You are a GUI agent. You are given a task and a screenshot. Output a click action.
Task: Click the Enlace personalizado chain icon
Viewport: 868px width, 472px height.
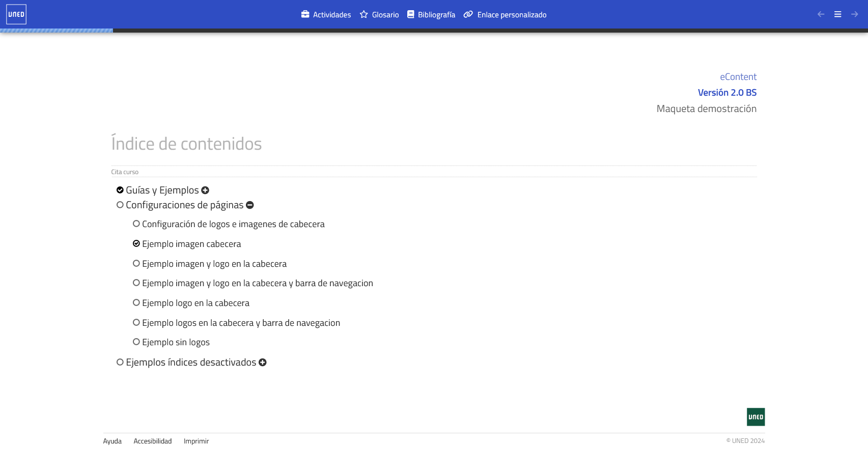pyautogui.click(x=468, y=14)
